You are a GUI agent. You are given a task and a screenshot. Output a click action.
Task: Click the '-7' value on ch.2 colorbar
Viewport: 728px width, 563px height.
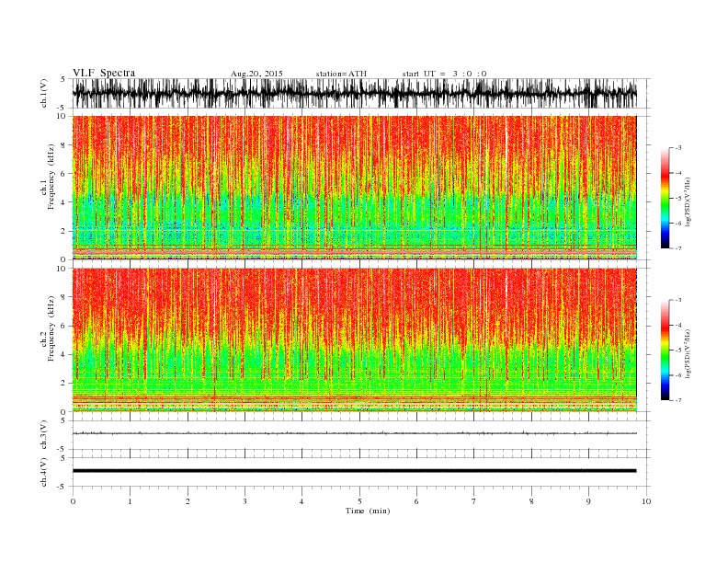[x=678, y=400]
